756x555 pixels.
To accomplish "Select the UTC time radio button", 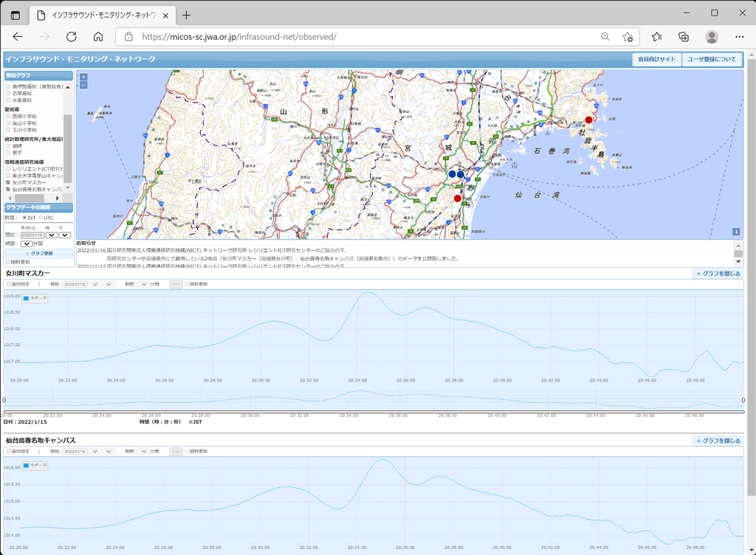I will pos(41,218).
